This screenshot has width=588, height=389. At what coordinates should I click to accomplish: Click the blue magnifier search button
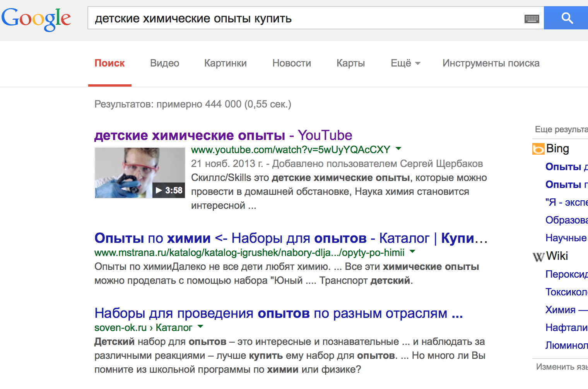coord(566,18)
